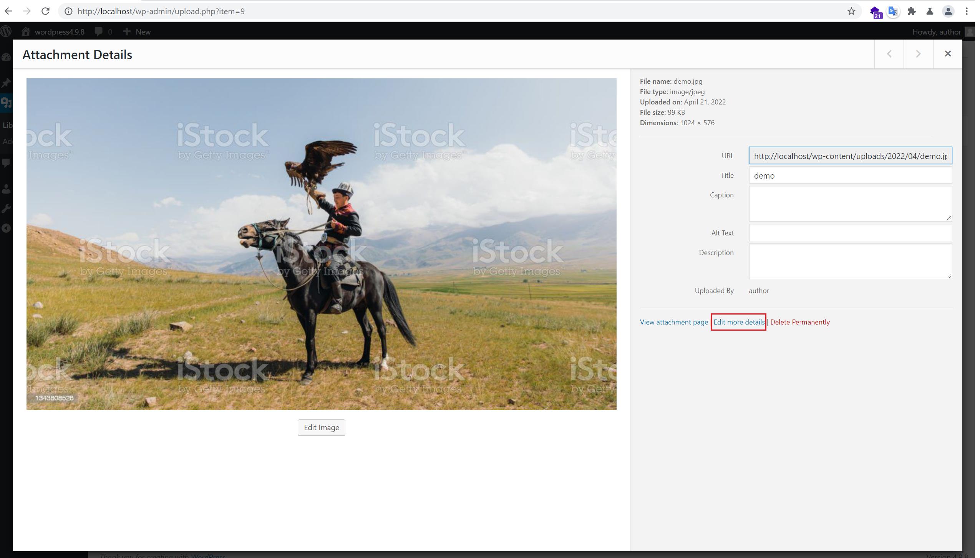Open the extension with the 21 badge
The height and width of the screenshot is (558, 980).
pyautogui.click(x=875, y=12)
